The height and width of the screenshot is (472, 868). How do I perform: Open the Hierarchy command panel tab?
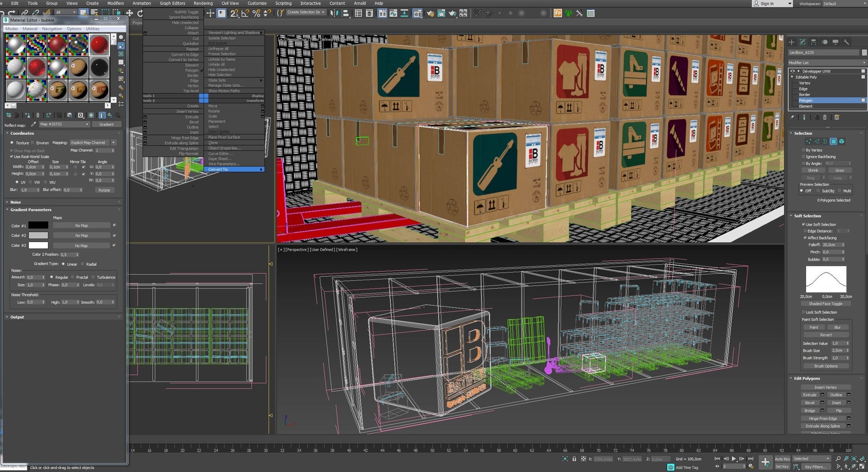pyautogui.click(x=814, y=42)
